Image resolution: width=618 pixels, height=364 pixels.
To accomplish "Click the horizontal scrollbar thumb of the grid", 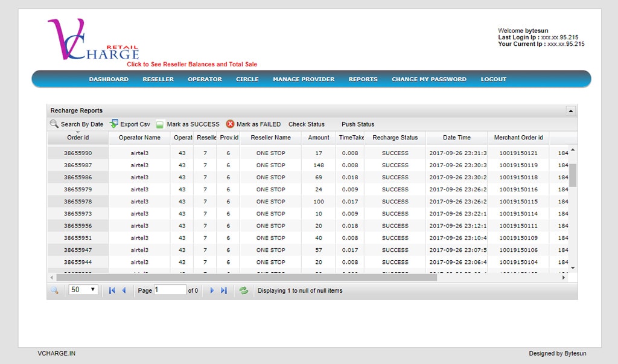I will point(246,278).
